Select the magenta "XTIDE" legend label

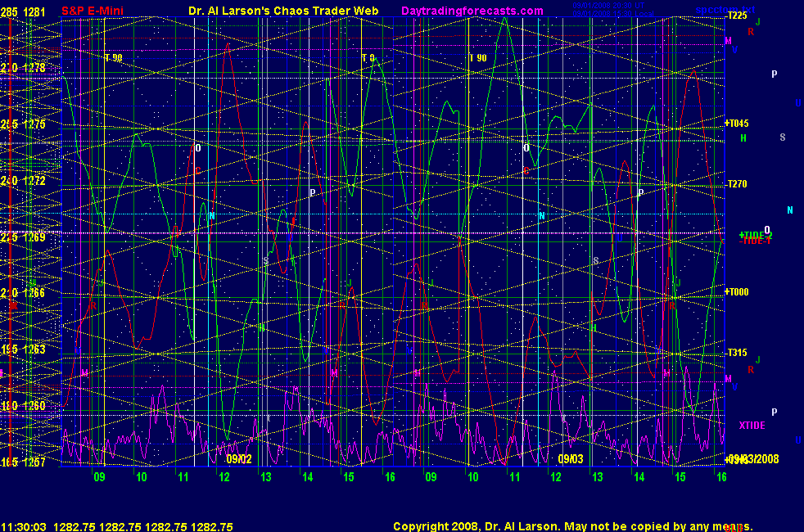pos(752,426)
